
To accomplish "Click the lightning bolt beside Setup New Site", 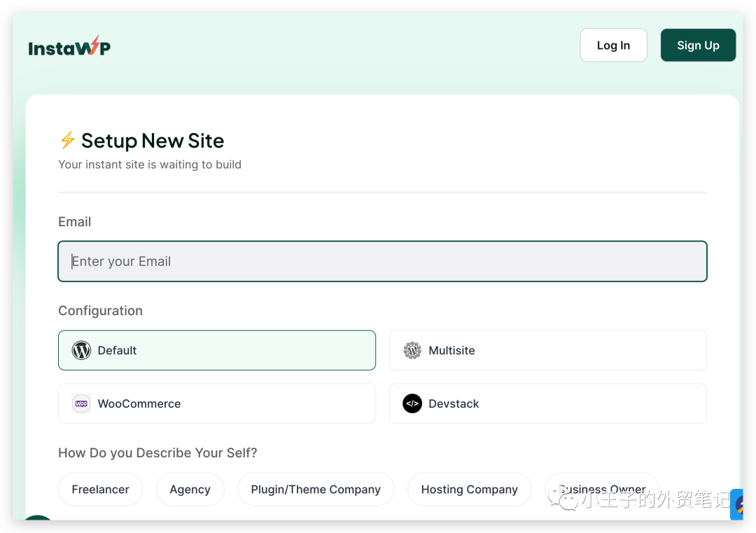I will [x=67, y=140].
